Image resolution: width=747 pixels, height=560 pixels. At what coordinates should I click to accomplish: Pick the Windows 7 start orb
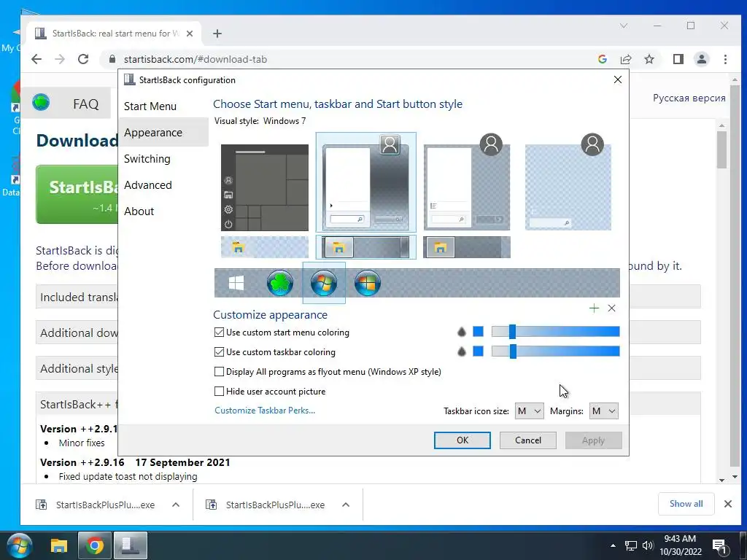click(323, 284)
